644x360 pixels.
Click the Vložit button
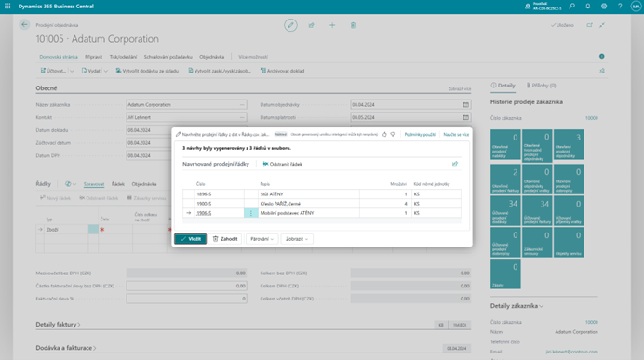[x=190, y=239]
